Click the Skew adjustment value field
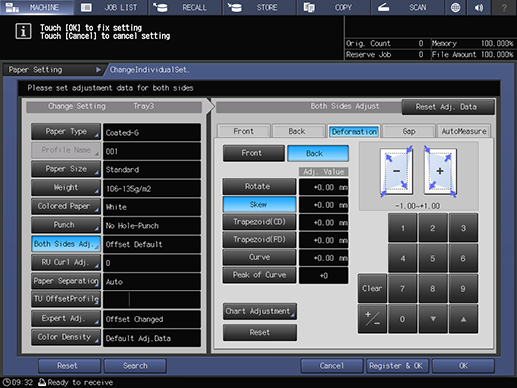The image size is (517, 388). [x=324, y=205]
